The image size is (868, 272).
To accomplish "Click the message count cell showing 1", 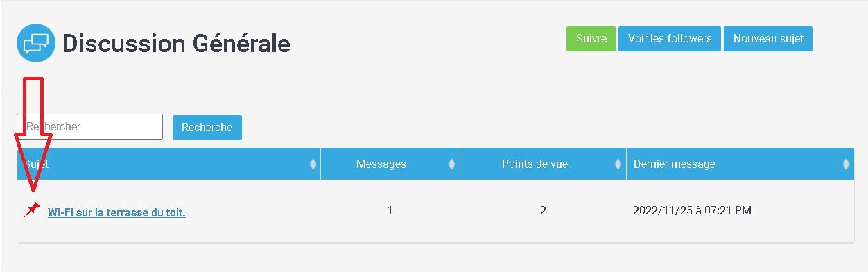I will (x=390, y=210).
